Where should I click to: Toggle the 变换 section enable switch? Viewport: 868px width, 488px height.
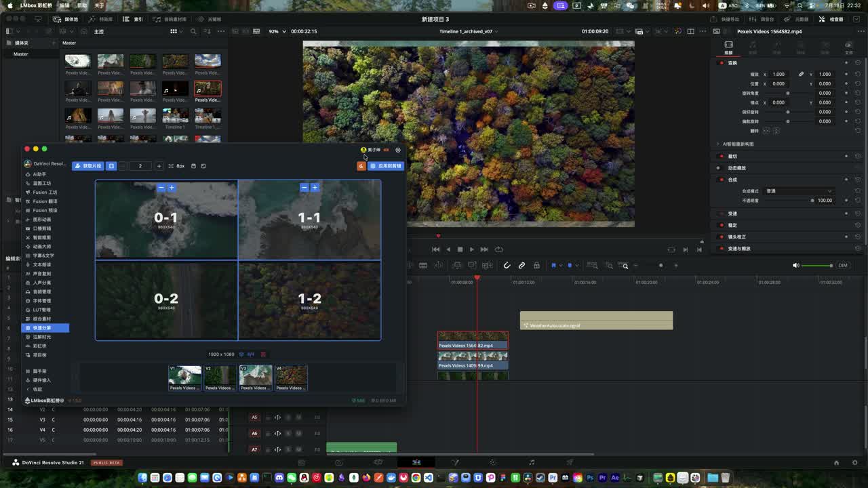(722, 63)
